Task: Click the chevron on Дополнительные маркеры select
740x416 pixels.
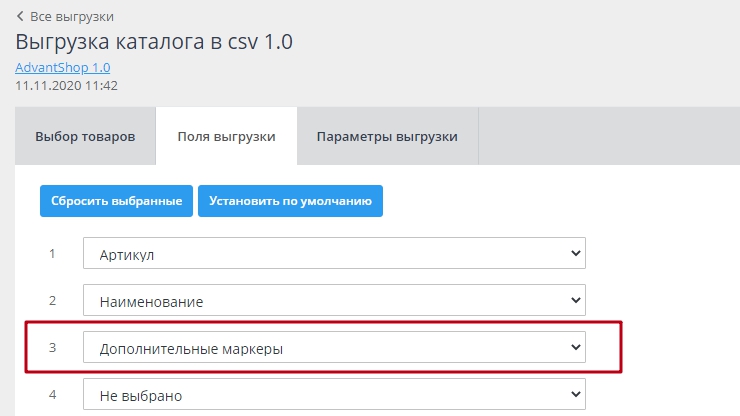Action: (575, 347)
